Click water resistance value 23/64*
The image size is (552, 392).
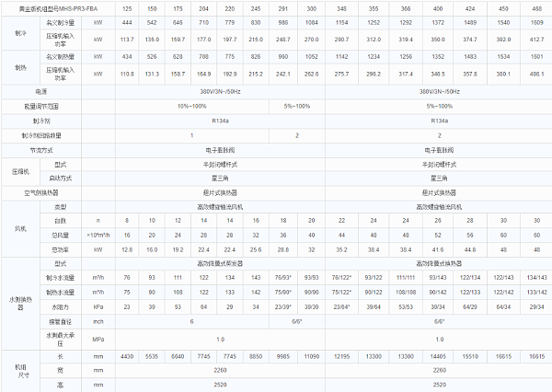point(342,307)
